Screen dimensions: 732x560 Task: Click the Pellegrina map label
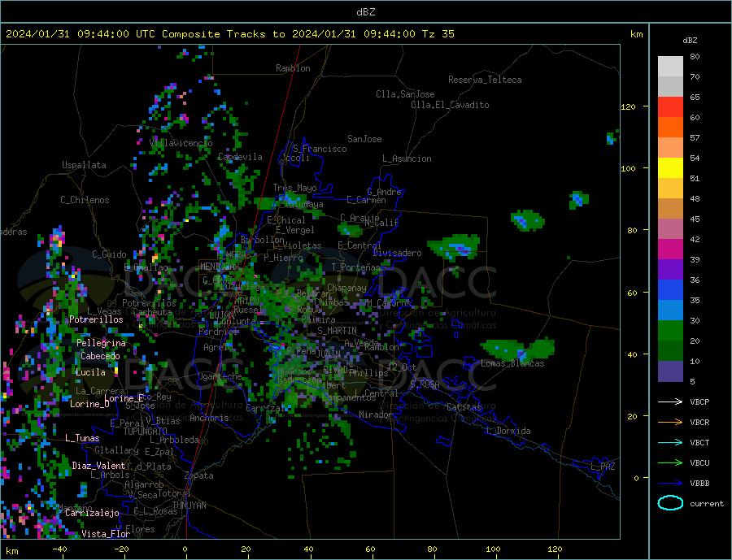coord(102,342)
